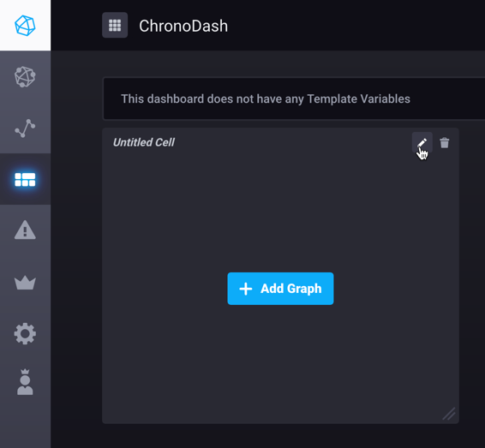Click empty header bar right of ChronoDash
Screen dimensions: 485x448
point(356,26)
